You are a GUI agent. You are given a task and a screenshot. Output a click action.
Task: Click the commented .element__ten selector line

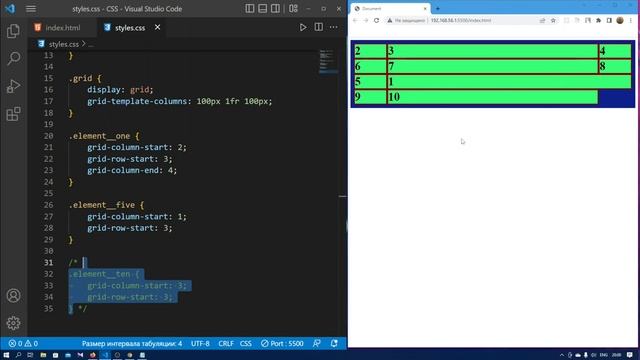tap(104, 274)
